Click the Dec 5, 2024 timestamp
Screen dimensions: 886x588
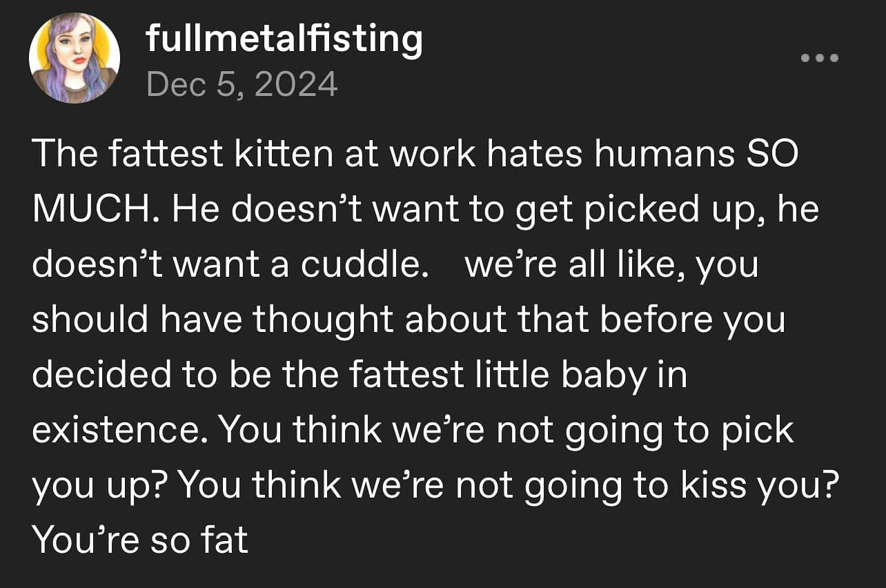click(x=242, y=85)
